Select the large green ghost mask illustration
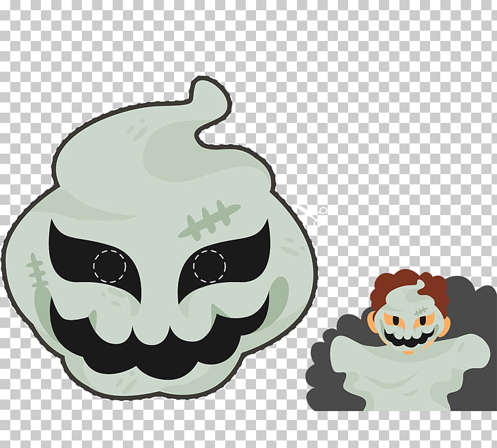Screen dimensions: 497x448 tap(159, 238)
